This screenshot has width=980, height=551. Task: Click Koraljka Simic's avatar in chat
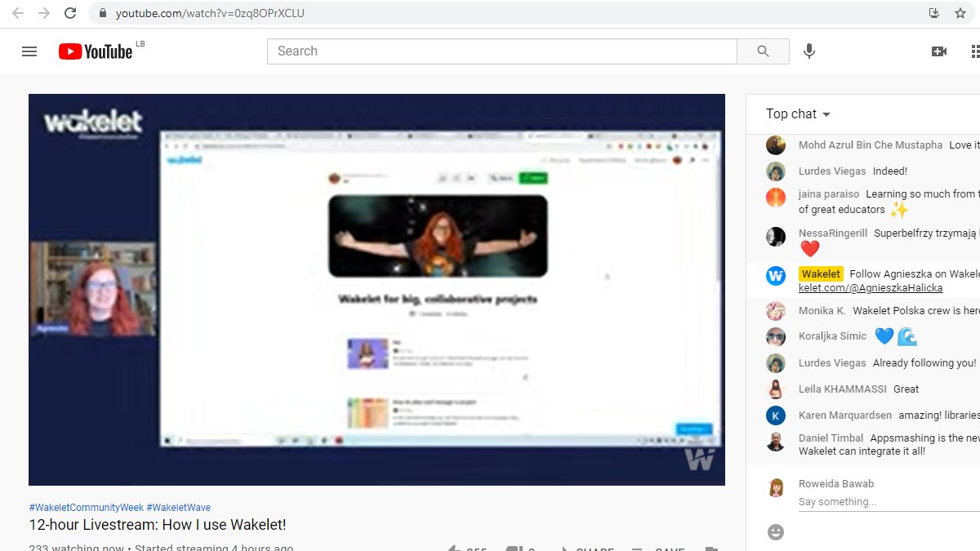point(776,336)
